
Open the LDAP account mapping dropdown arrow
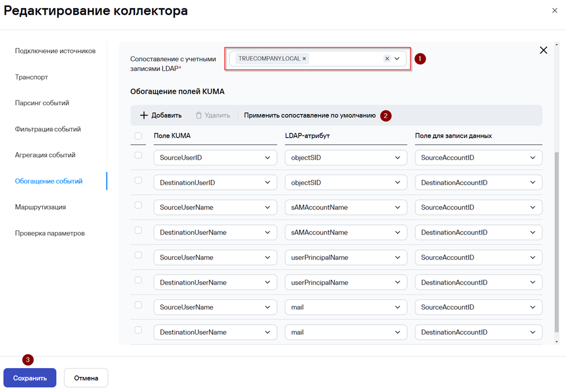click(397, 59)
